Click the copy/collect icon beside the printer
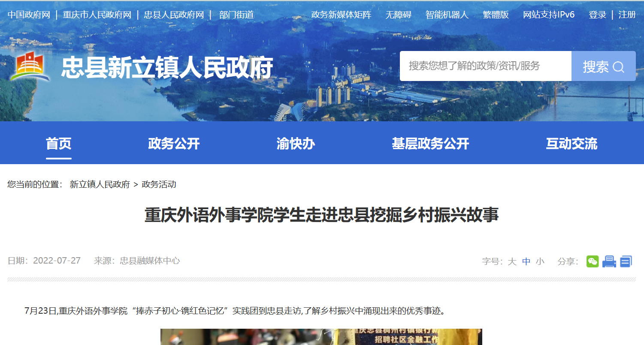The height and width of the screenshot is (345, 644). point(626,261)
